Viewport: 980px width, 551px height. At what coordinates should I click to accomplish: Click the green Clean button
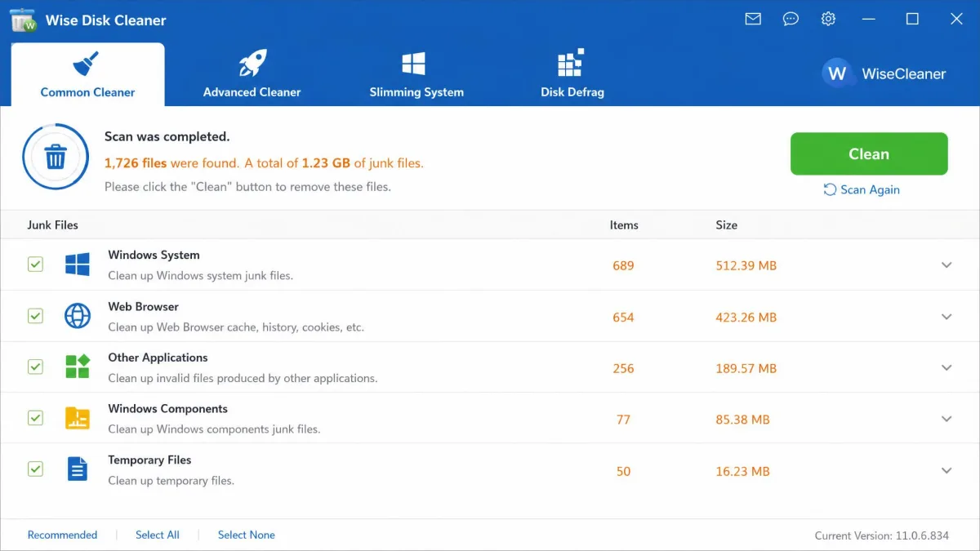pyautogui.click(x=869, y=153)
